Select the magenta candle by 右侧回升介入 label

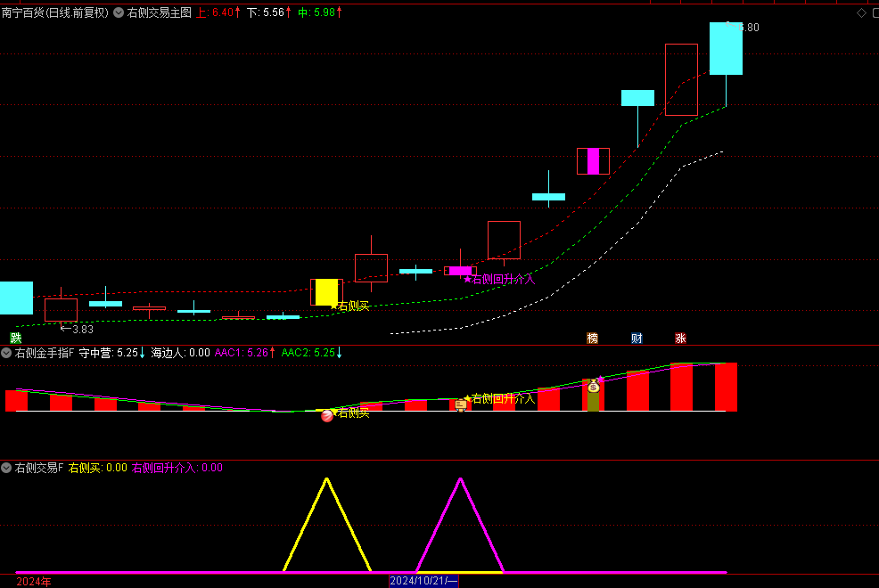point(460,271)
